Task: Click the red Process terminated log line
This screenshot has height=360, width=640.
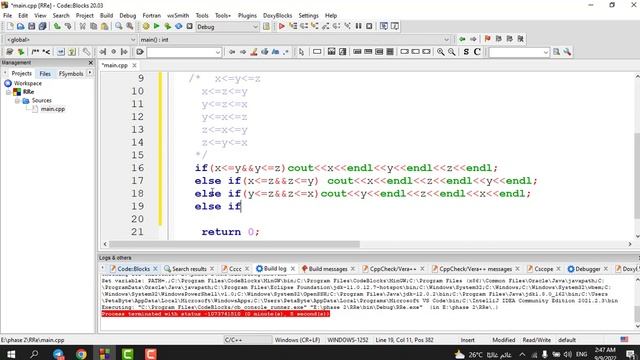Action: click(x=216, y=314)
